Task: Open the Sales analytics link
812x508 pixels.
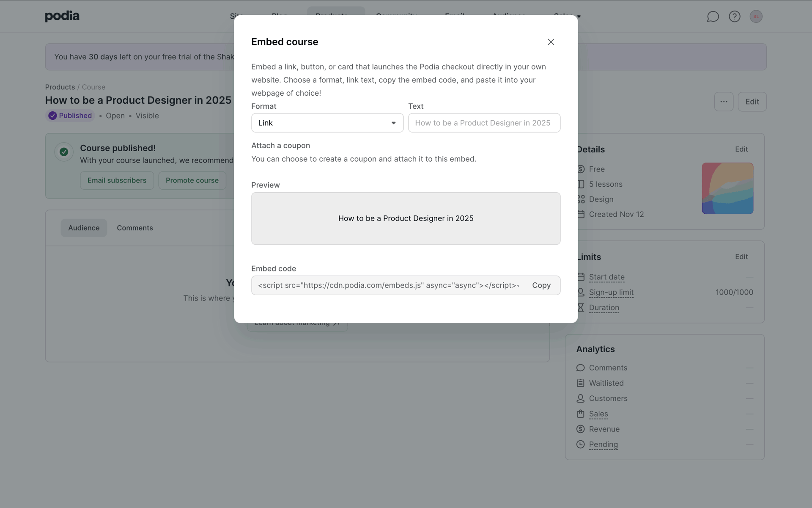Action: [x=598, y=414]
